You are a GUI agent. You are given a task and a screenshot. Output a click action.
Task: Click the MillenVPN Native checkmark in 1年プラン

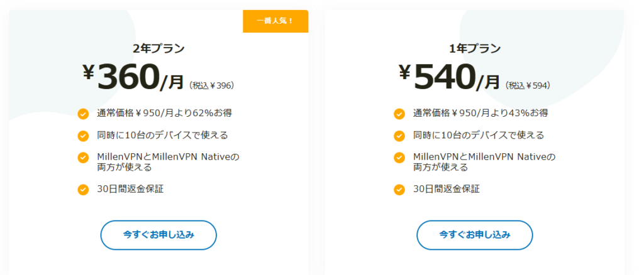tap(399, 157)
